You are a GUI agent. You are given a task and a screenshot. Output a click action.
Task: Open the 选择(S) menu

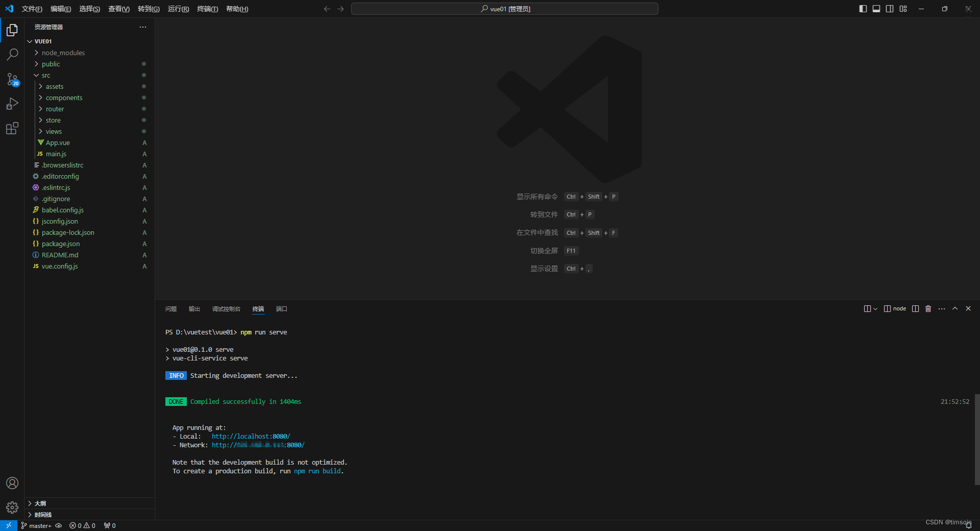89,9
